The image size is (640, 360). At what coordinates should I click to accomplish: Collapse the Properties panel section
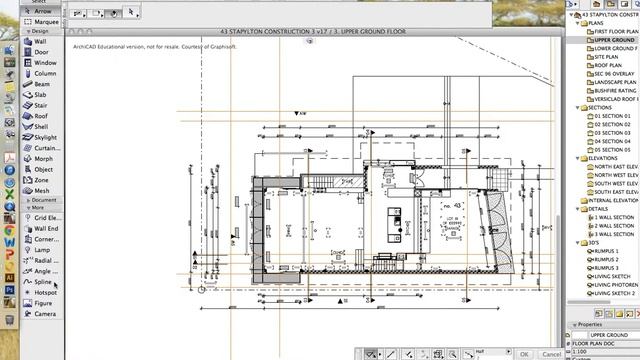pos(575,324)
